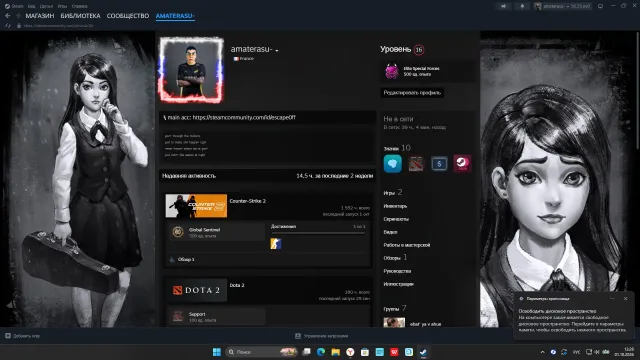This screenshot has height=360, width=640.
Task: Open the Dota 2 game title link
Action: tap(237, 285)
